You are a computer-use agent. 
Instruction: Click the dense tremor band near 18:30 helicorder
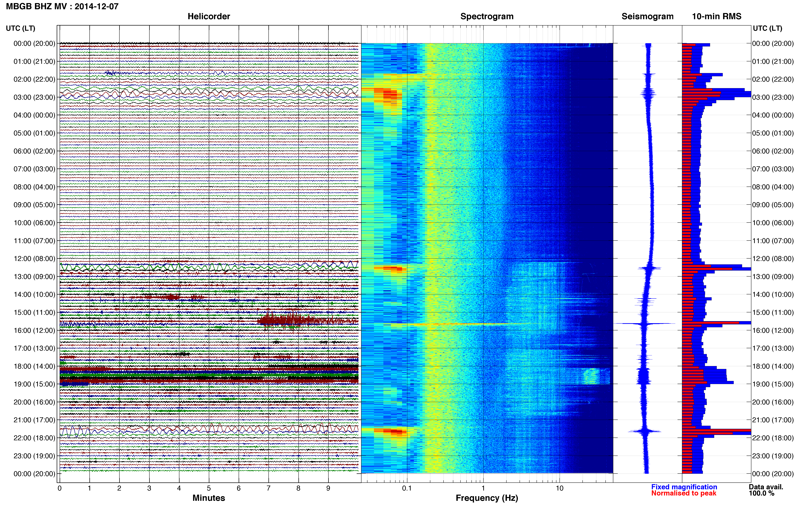(x=209, y=375)
